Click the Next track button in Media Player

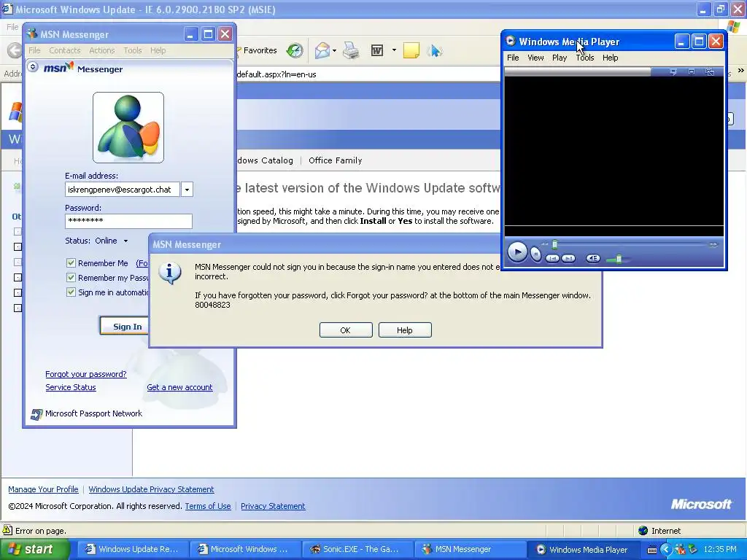568,259
